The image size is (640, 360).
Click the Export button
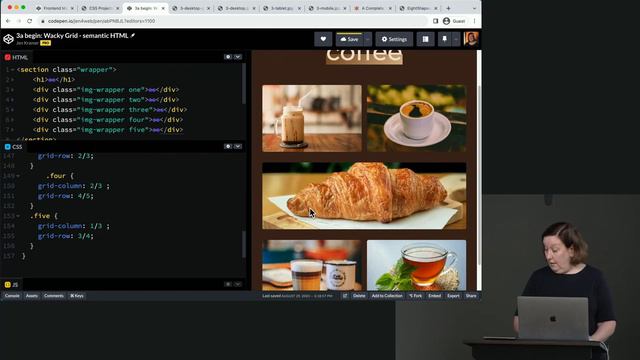pyautogui.click(x=453, y=296)
